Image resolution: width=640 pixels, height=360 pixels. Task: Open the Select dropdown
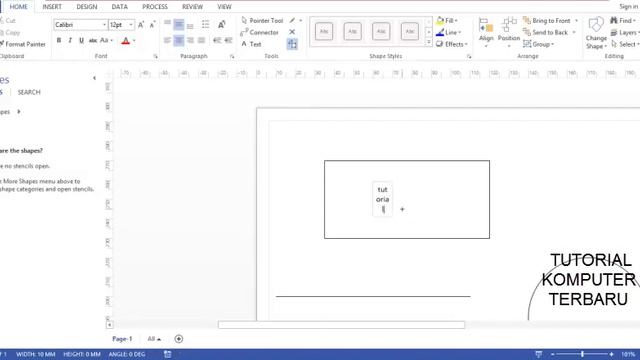[x=624, y=44]
